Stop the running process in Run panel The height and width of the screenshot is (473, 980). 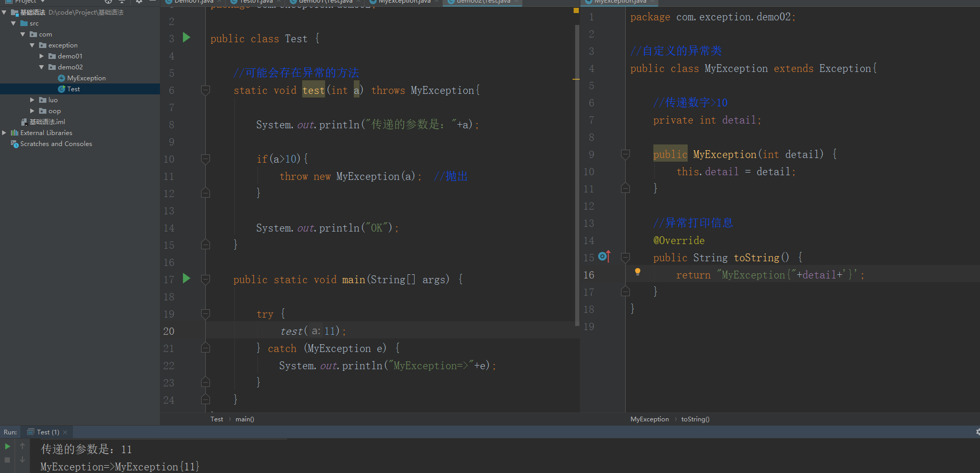(7, 460)
